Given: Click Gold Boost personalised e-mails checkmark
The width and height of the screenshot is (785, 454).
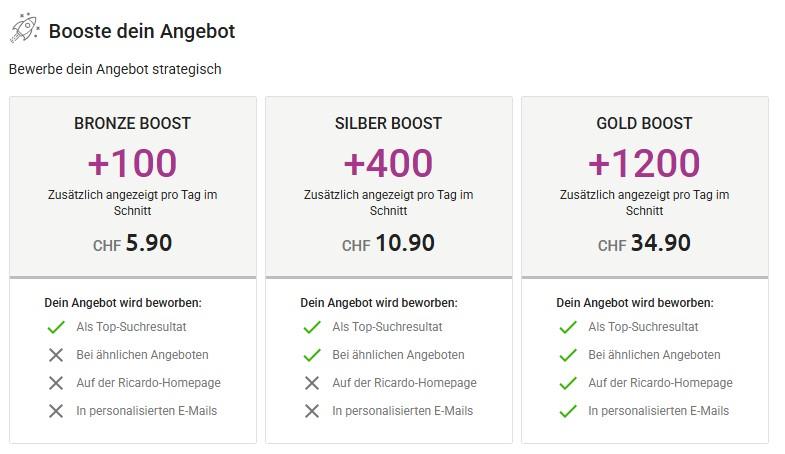Looking at the screenshot, I should click(x=568, y=411).
